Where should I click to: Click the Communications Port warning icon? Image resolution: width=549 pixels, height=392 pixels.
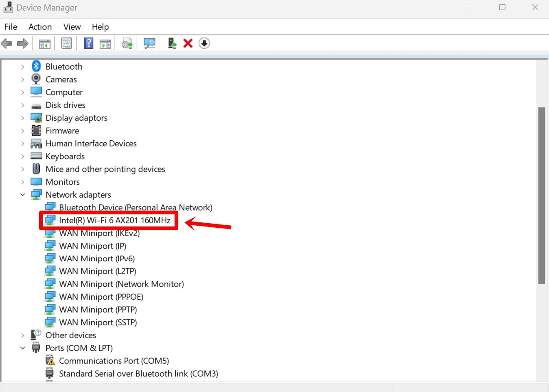point(50,361)
